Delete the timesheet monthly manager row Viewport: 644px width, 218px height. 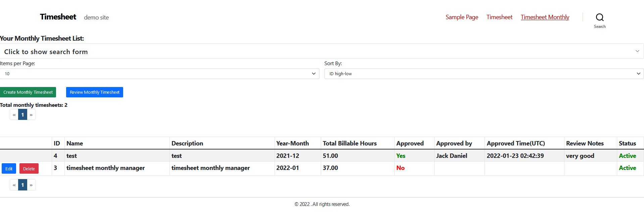(x=29, y=169)
